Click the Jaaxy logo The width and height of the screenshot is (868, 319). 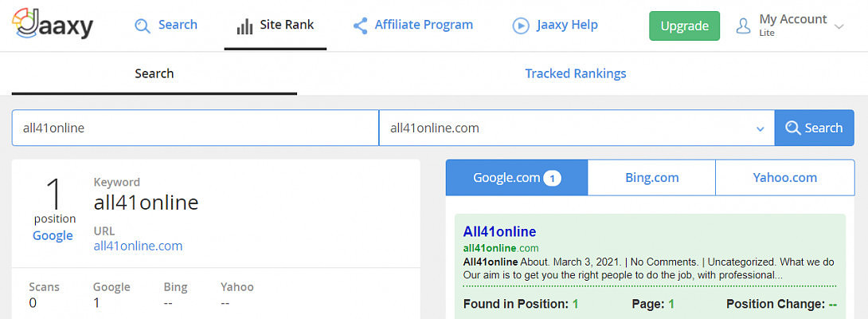(x=53, y=24)
